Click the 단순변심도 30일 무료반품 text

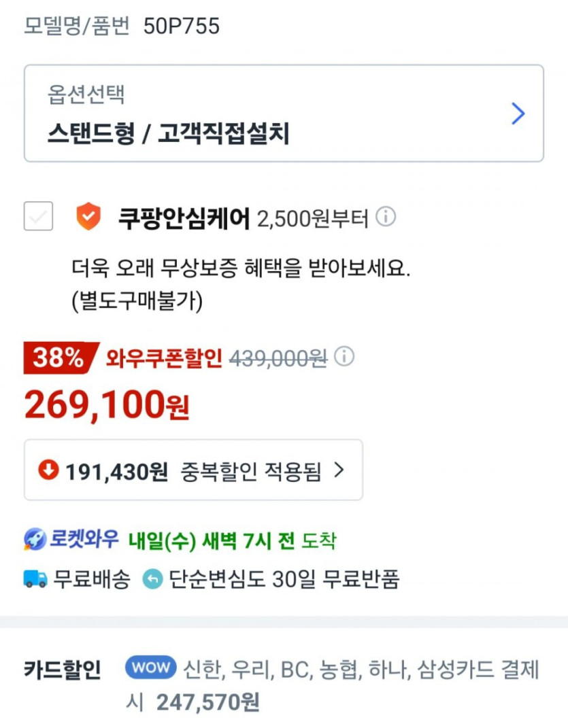point(283,579)
